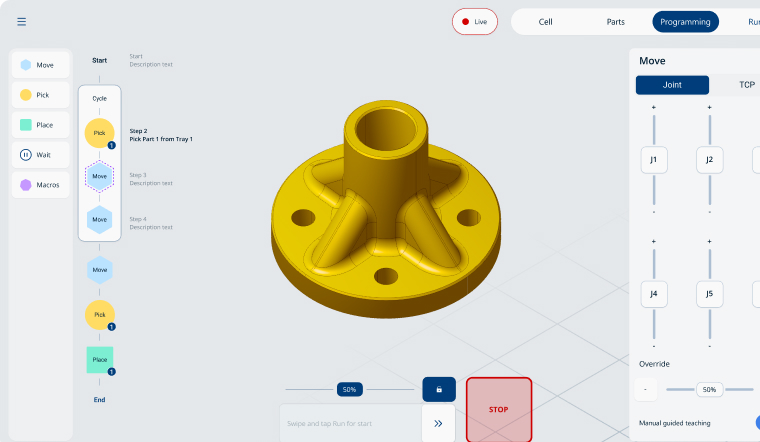This screenshot has width=760, height=442.
Task: Open the Parts tab
Action: point(616,22)
